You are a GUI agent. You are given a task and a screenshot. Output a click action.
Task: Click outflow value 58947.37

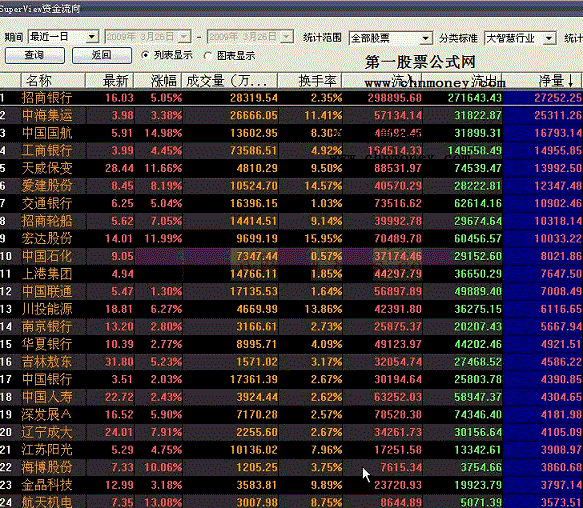pos(478,397)
